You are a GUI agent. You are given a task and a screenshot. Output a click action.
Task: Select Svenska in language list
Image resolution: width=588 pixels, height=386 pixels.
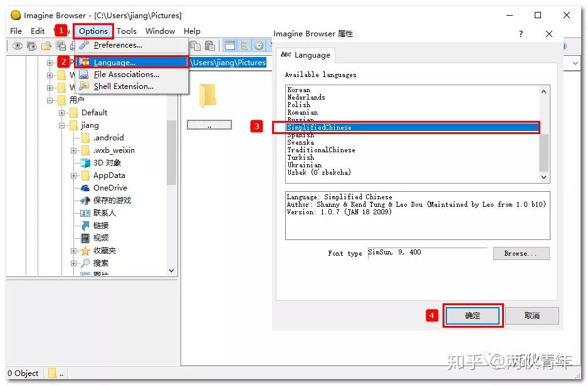[412, 142]
